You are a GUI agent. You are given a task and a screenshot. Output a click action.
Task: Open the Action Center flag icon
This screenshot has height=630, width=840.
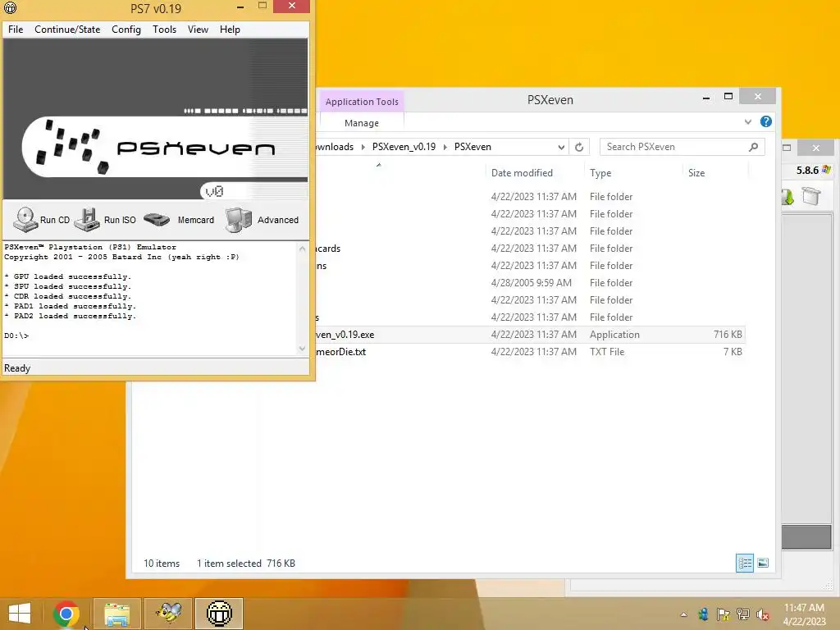pyautogui.click(x=724, y=614)
